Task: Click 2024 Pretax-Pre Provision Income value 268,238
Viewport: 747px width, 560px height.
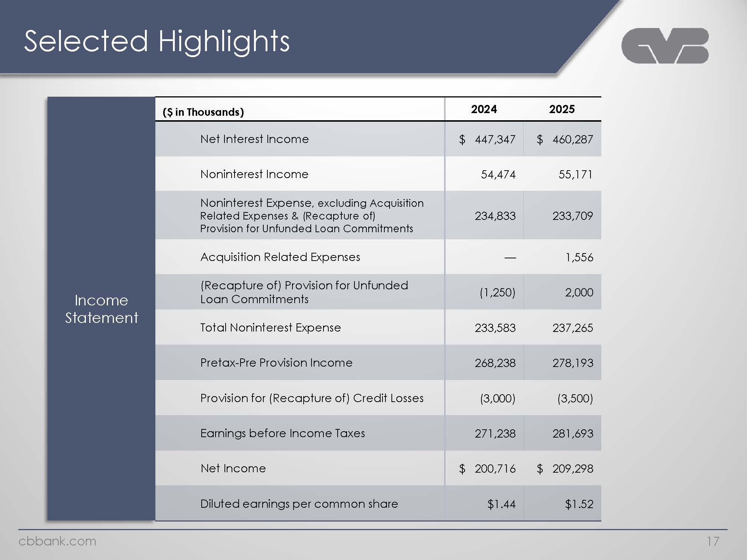Action: (x=495, y=363)
